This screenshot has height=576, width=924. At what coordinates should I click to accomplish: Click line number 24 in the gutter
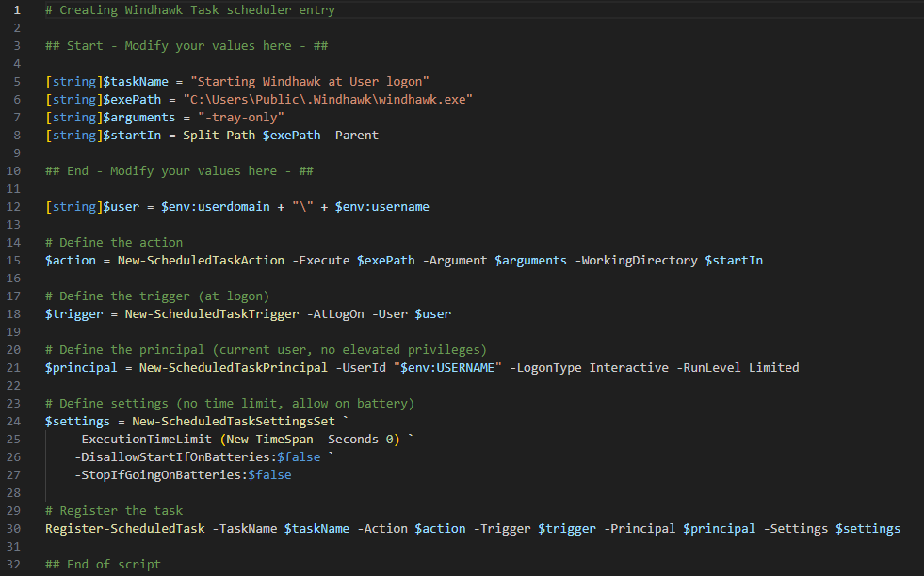[14, 421]
